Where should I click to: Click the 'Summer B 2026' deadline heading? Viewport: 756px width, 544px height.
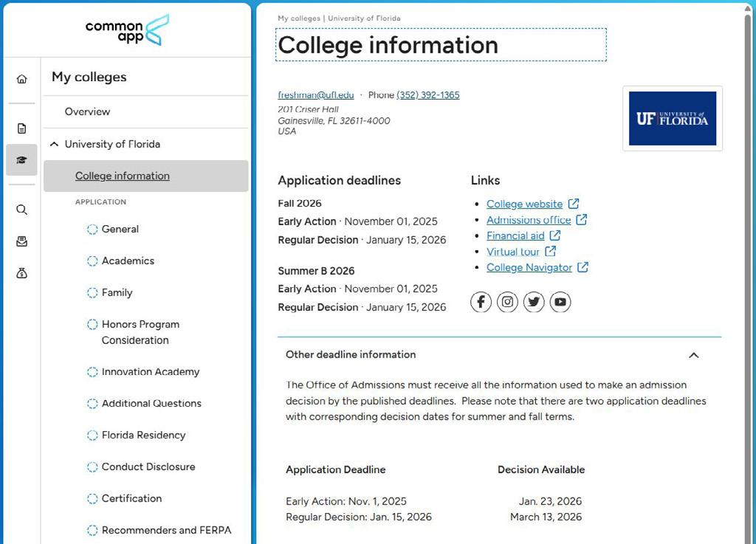click(316, 271)
